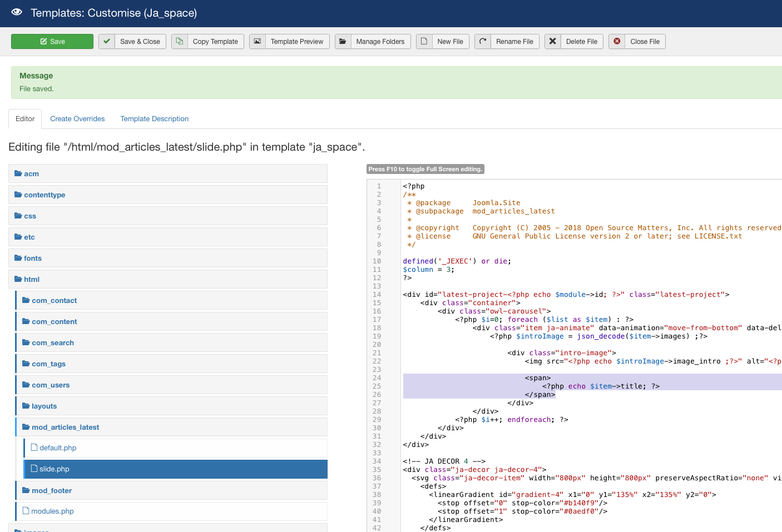Viewport: 782px width, 532px height.
Task: Expand the css folder in file tree
Action: pos(30,216)
